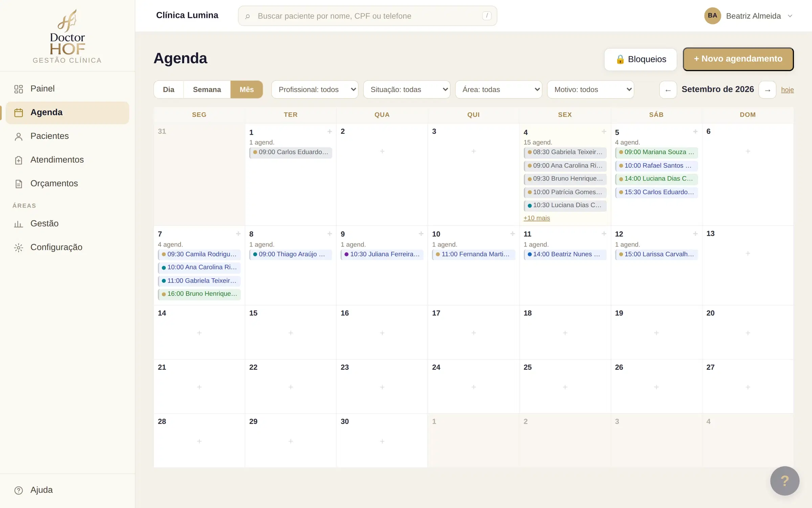Open 08:30 Gabriela Teixeira appointment
This screenshot has height=508, width=812.
coord(565,152)
